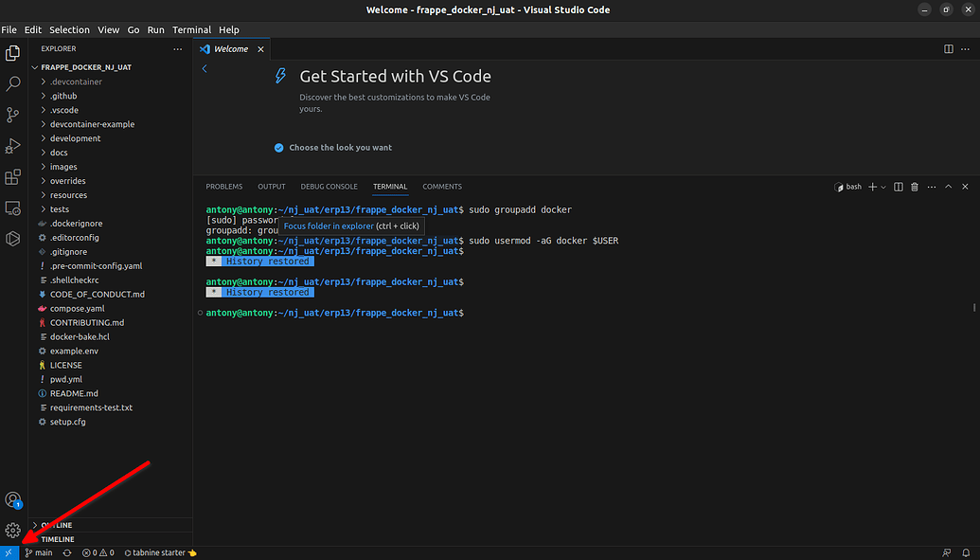
Task: Kill terminal with the trash icon
Action: (915, 187)
